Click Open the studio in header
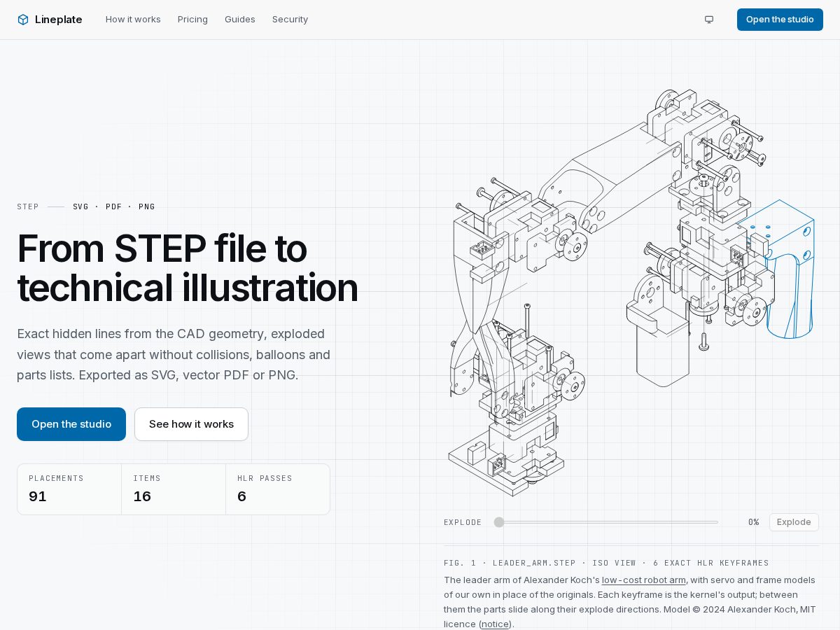The image size is (840, 630). (x=780, y=20)
